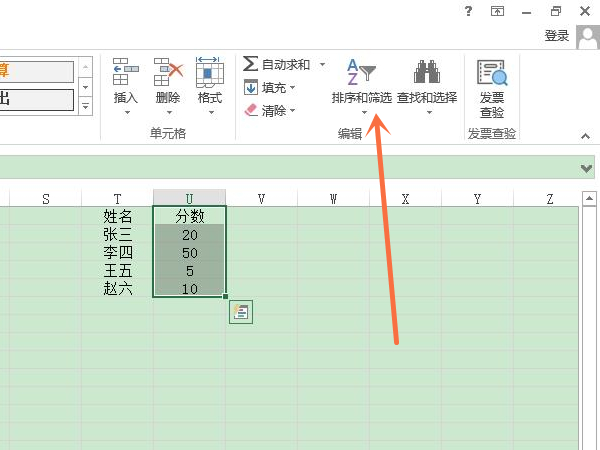The height and width of the screenshot is (450, 600).
Task: Open Quick Analysis button below selection
Action: 240,312
